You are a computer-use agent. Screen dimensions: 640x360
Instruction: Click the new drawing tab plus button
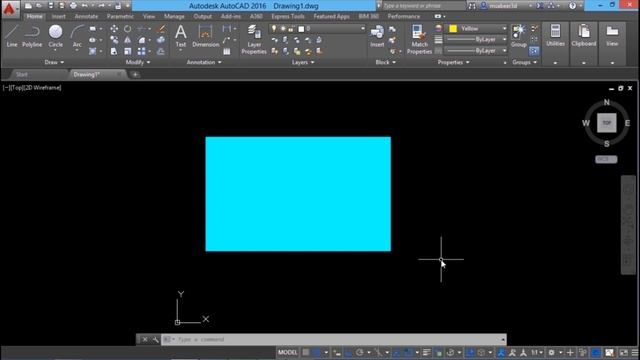pos(135,74)
